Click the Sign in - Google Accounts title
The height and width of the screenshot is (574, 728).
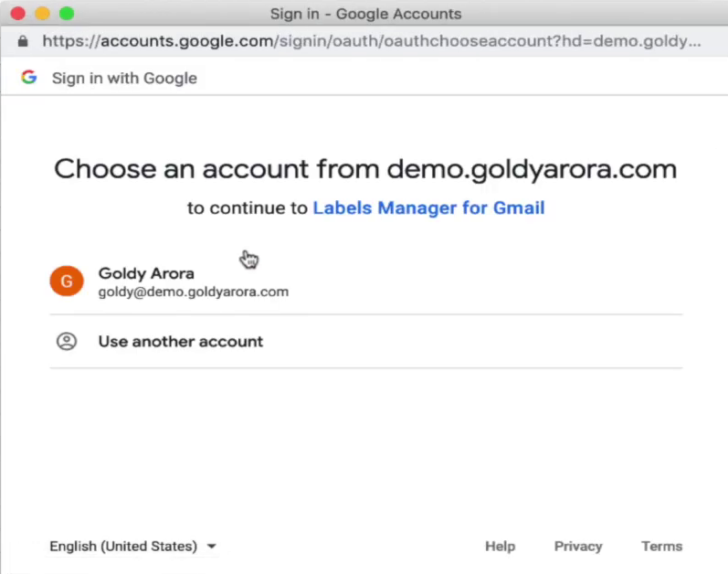click(366, 14)
